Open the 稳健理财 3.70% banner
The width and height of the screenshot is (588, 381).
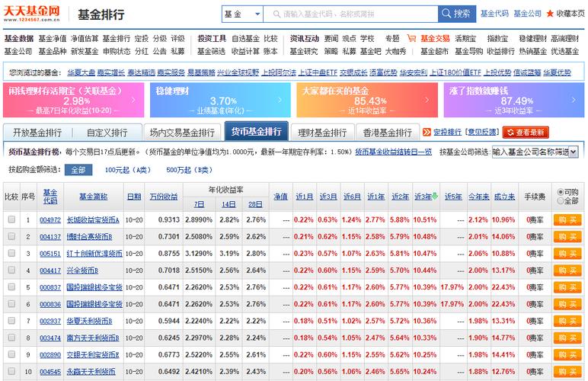click(220, 100)
